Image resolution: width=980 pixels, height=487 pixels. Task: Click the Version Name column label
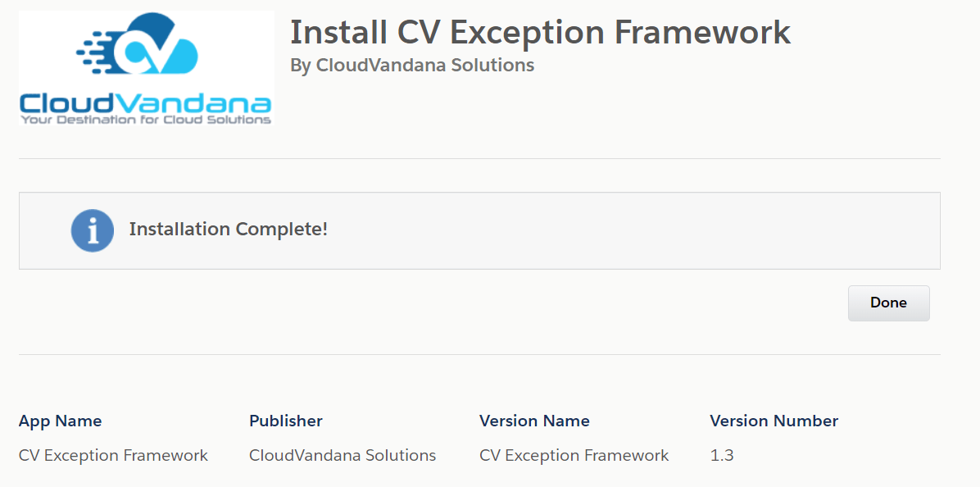tap(534, 421)
